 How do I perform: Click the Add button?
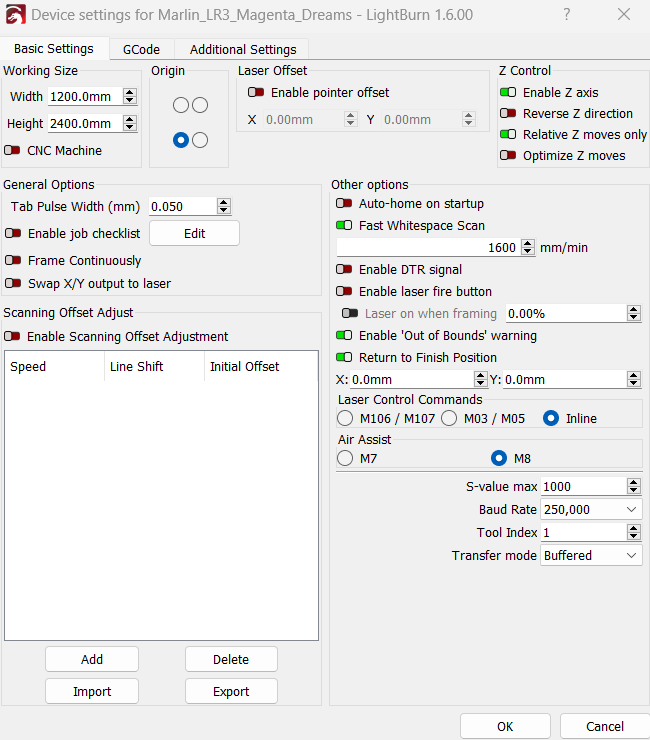point(92,659)
